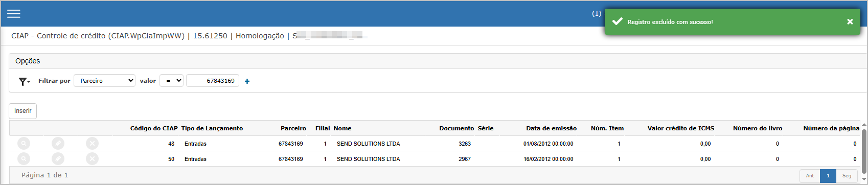This screenshot has height=185, width=868.
Task: Focus the filter value field 67843169
Action: pos(213,81)
